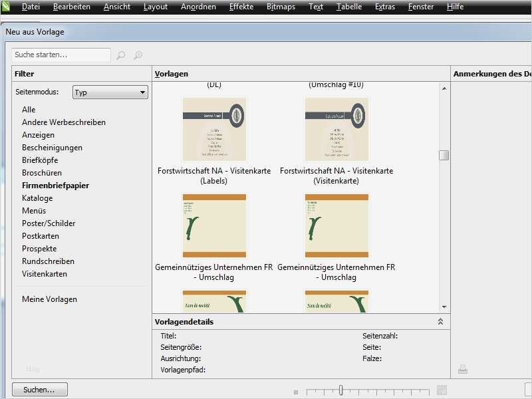Click the Suche starten search field

pyautogui.click(x=60, y=55)
